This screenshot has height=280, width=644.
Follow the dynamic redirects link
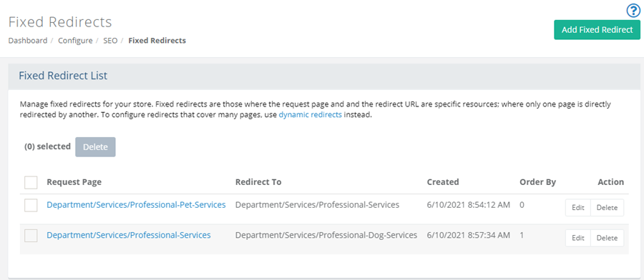[x=310, y=115]
